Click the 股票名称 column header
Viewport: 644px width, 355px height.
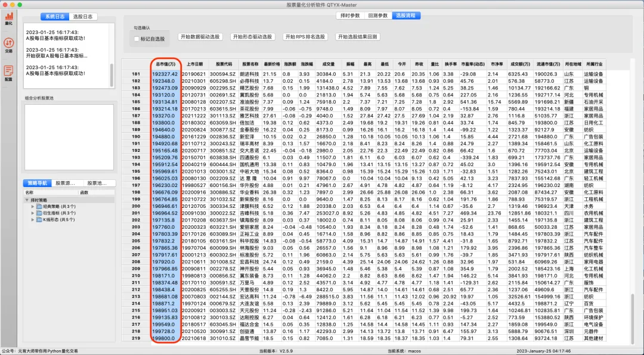[250, 64]
